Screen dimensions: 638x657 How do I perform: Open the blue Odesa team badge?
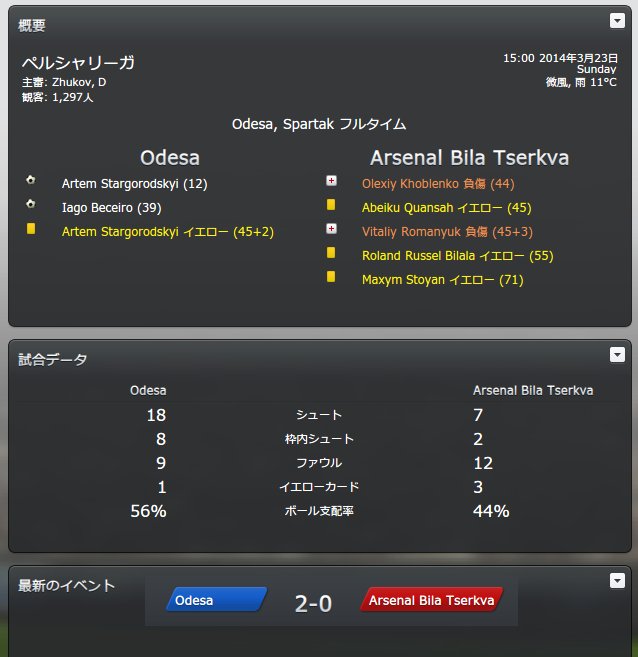[x=217, y=600]
